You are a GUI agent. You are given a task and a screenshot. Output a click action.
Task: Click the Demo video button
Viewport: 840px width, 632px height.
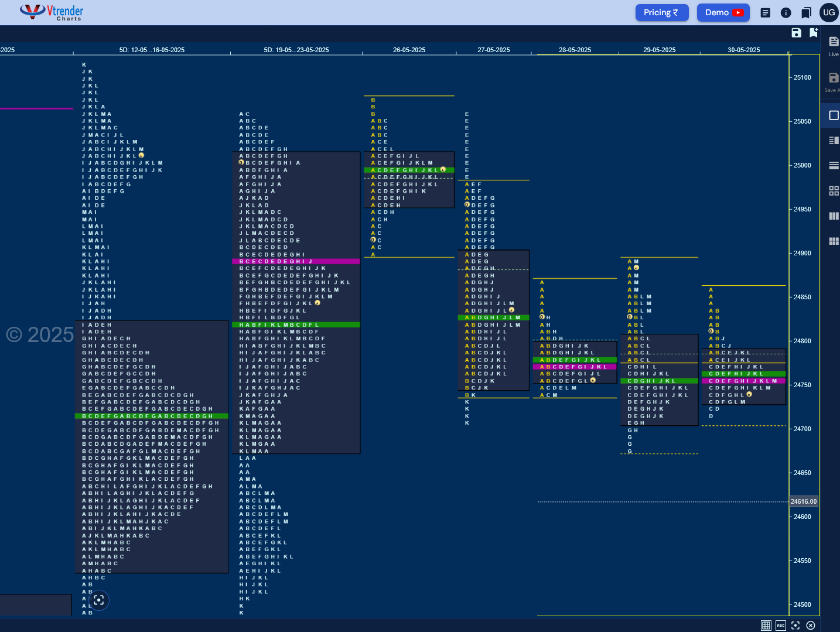coord(723,12)
